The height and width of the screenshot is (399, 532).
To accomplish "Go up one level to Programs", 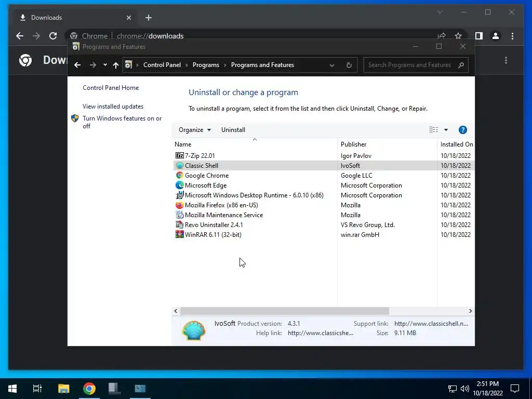I will 116,65.
